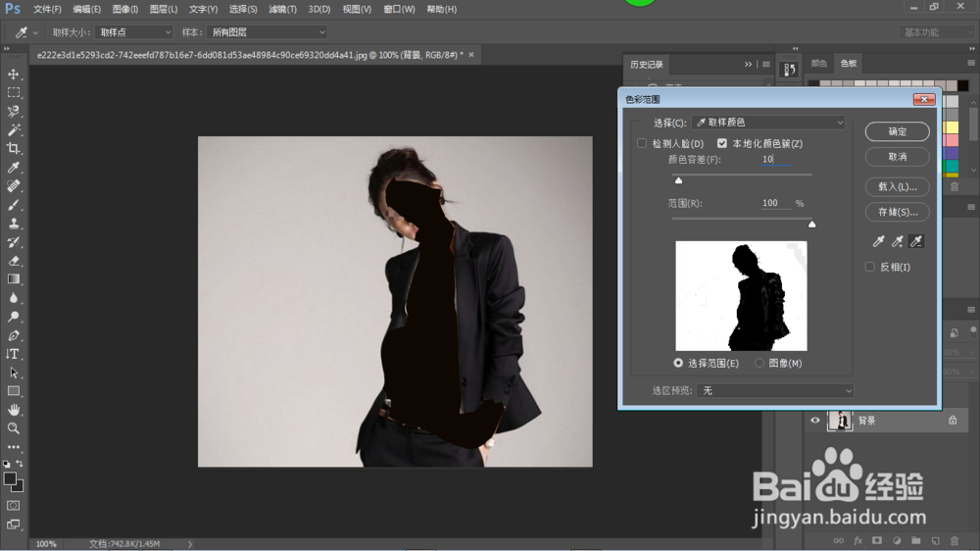Expand the eyedropper tool preset picker
The width and height of the screenshot is (980, 551).
click(35, 32)
